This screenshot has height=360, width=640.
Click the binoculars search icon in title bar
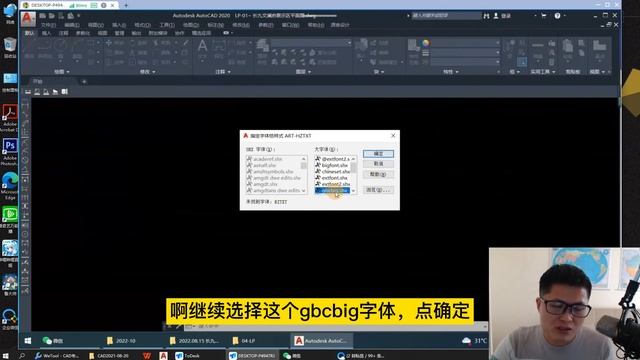click(486, 16)
